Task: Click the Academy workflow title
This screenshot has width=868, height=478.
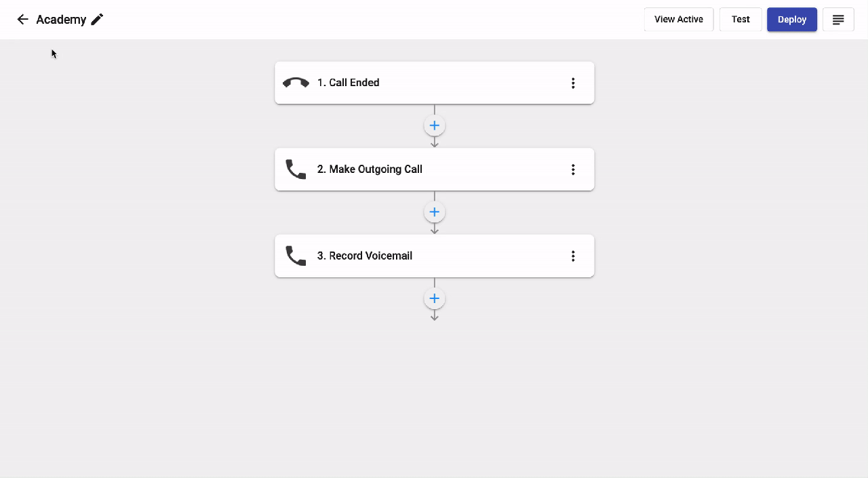Action: click(x=61, y=20)
